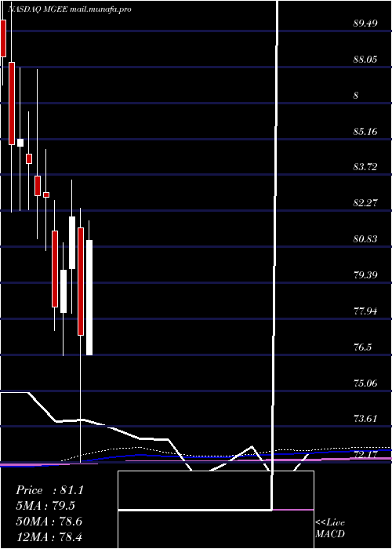Click the 72.17 price axis label
This screenshot has height=549, width=392.
[x=365, y=454]
